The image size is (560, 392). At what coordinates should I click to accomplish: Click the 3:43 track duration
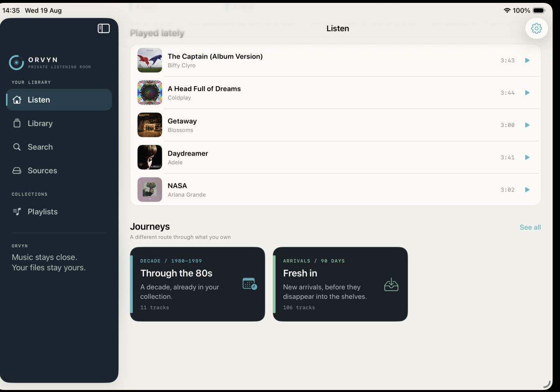508,60
